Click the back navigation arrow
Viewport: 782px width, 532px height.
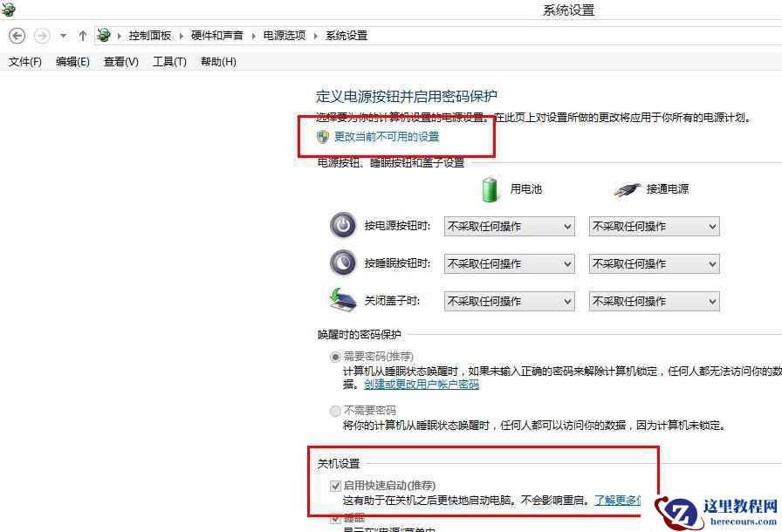point(17,36)
